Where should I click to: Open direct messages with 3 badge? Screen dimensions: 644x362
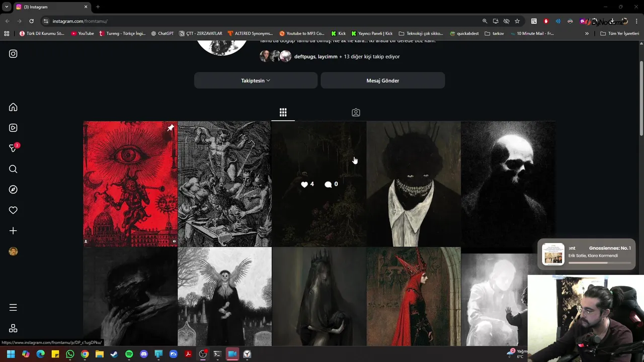[x=14, y=148]
